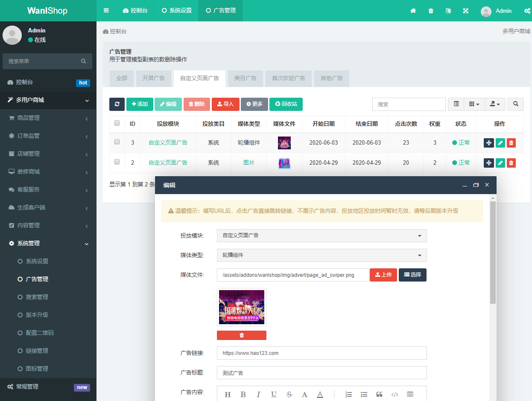Click the red 上传 button

(x=383, y=275)
